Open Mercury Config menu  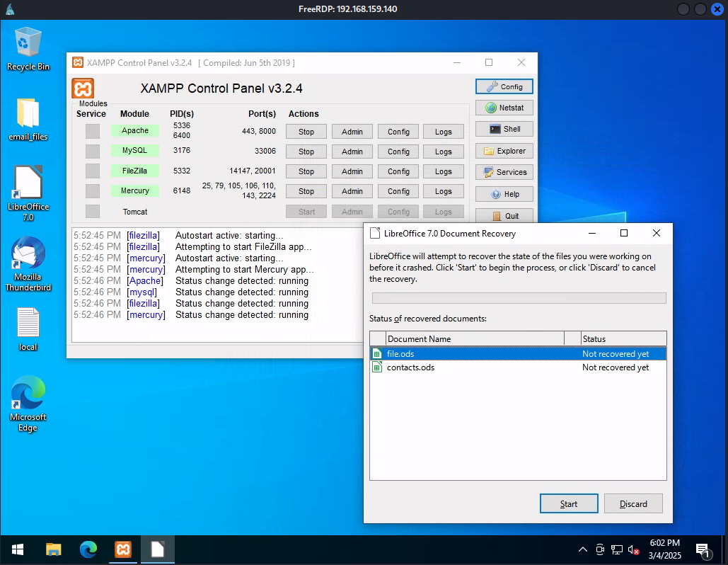pos(398,191)
